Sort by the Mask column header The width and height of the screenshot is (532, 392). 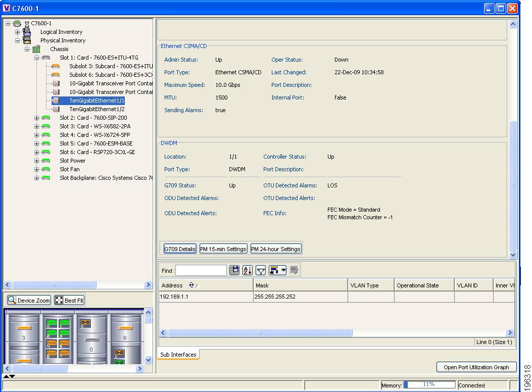pyautogui.click(x=300, y=285)
